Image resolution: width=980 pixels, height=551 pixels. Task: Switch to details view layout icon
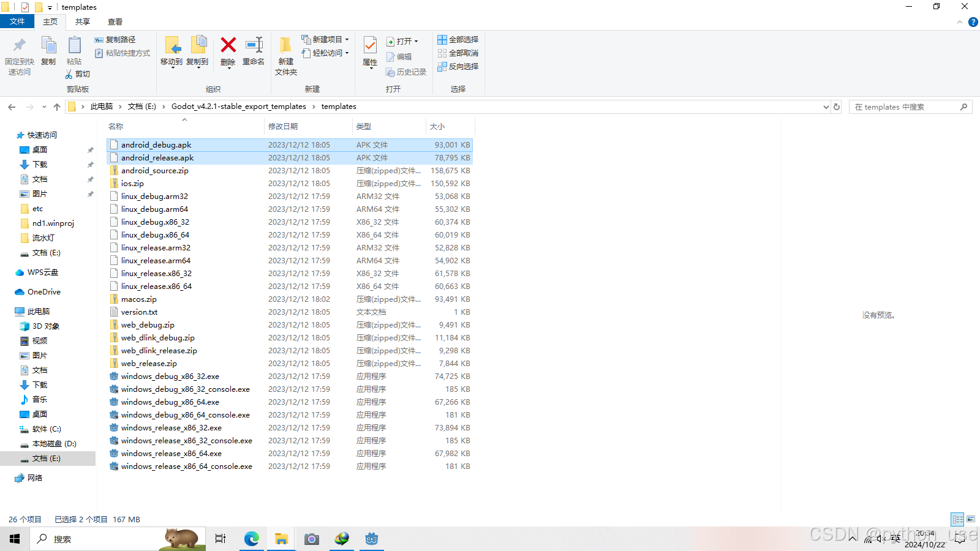pos(957,519)
